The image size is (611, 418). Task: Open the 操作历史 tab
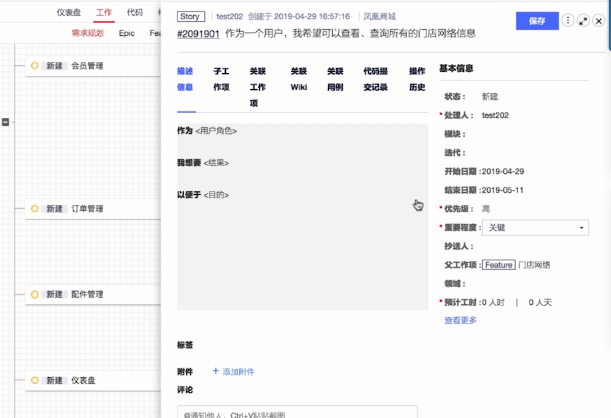(x=417, y=79)
